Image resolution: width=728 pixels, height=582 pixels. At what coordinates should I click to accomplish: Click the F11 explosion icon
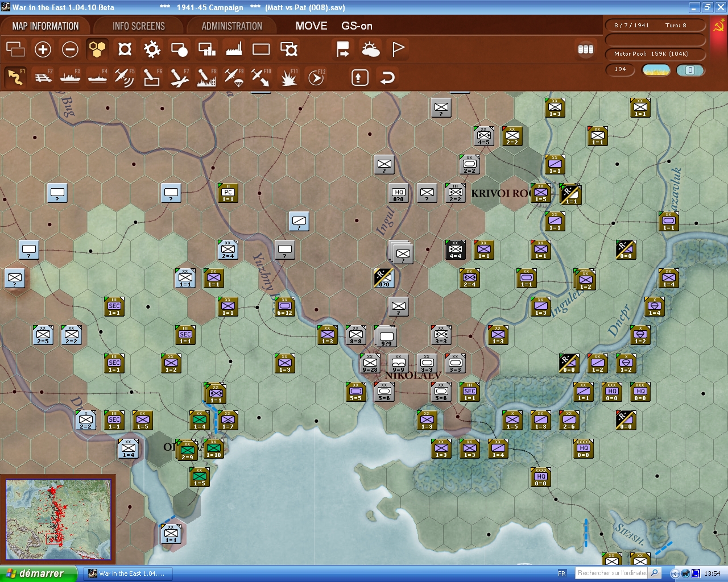click(288, 77)
